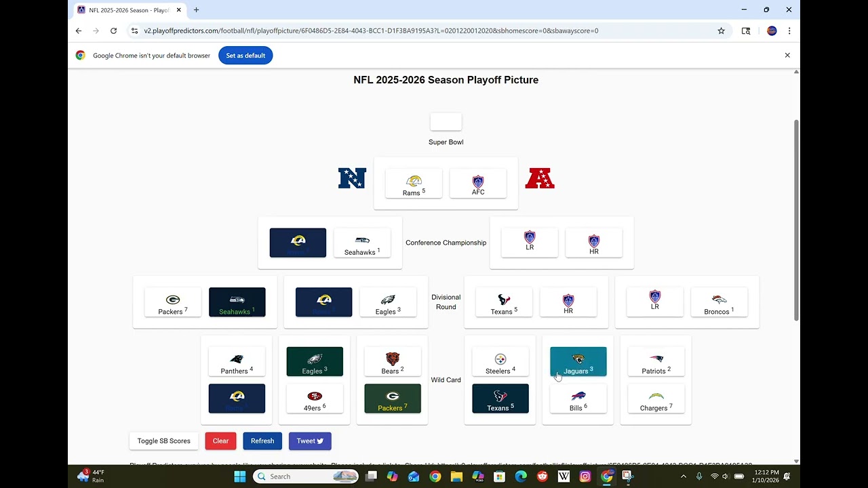Close the NFL 2025-2026 Season tab
868x488 pixels.
click(178, 10)
